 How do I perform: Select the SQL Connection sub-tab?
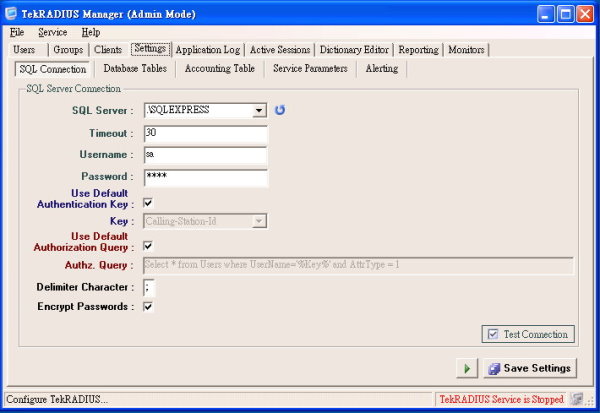point(53,69)
